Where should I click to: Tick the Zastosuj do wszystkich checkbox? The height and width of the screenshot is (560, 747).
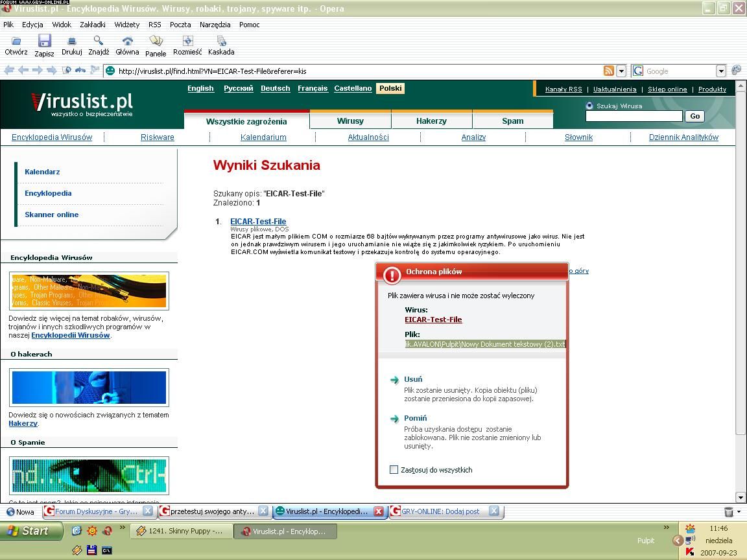coord(394,470)
